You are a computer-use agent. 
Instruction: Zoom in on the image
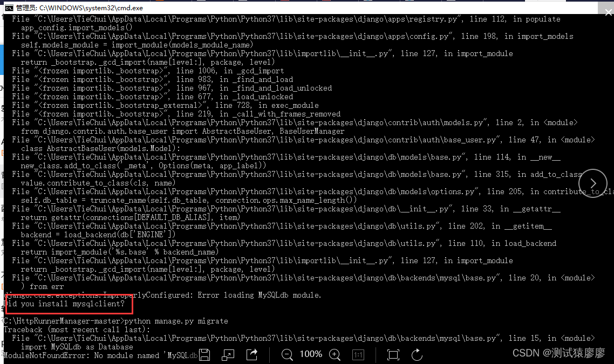coord(335,354)
